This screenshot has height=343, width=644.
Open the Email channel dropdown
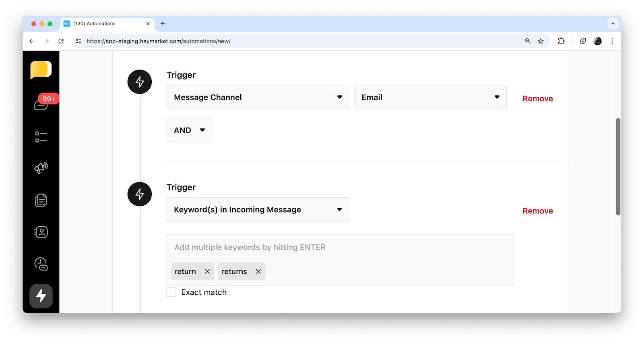coord(430,97)
